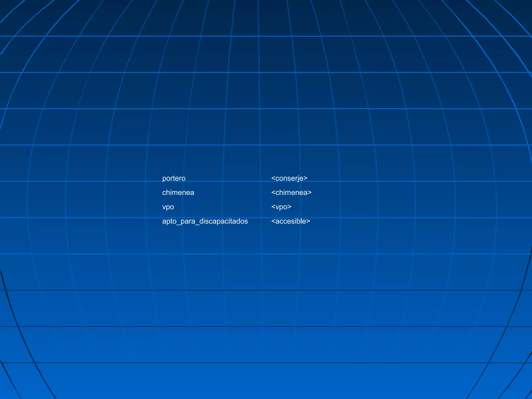
Task: Click the plain vpo label
Action: (x=168, y=207)
